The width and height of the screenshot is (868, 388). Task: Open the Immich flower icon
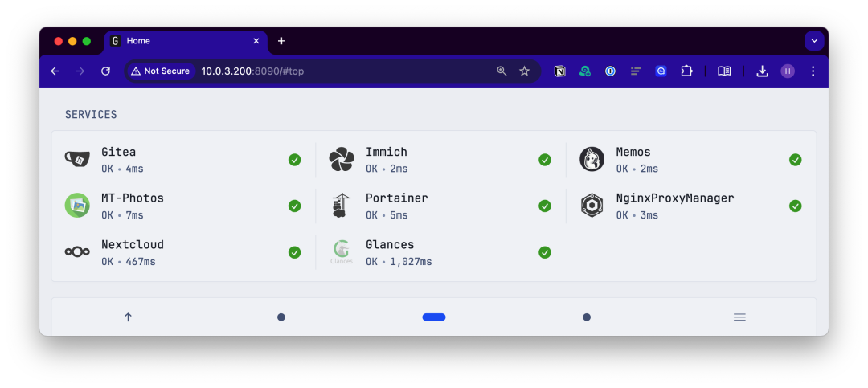click(x=342, y=159)
